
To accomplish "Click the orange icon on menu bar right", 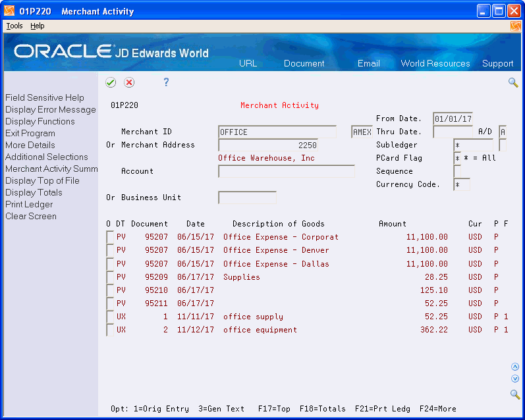I will pos(515,26).
